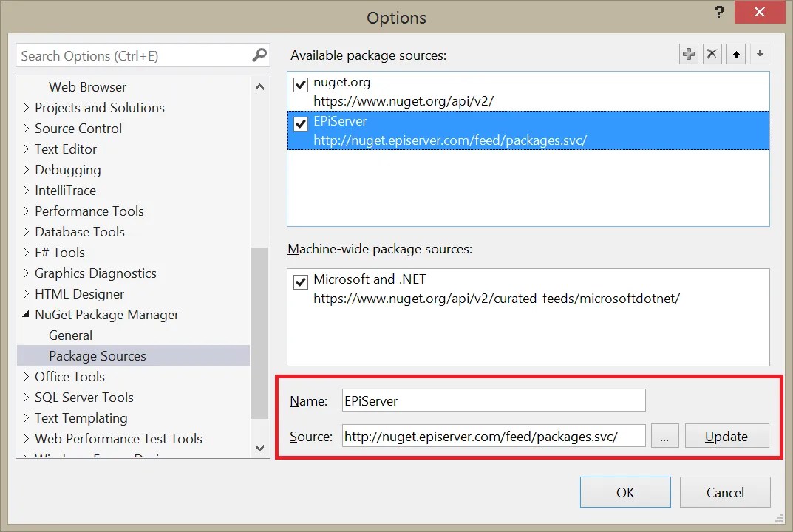Click Microsoft and .NET source name
Screen dimensions: 793x532
click(370, 279)
